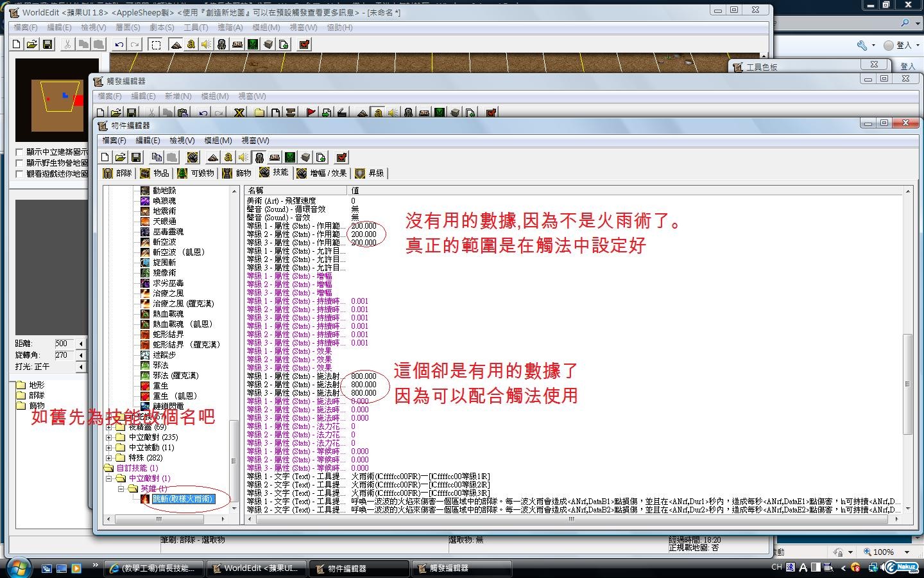Select 跳斬(取樣火雨術) ability in tree
The height and width of the screenshot is (578, 924).
(183, 499)
